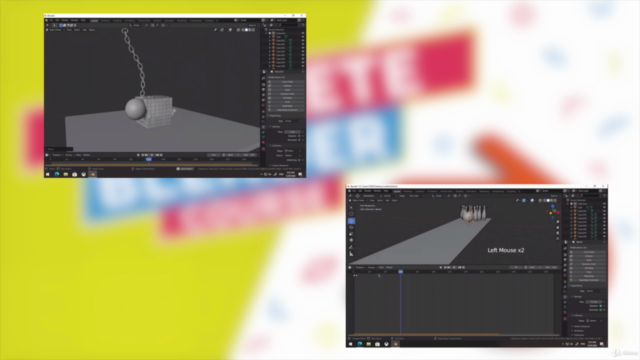
Task: Select the Rotate tool in bowling window
Action: tap(351, 227)
